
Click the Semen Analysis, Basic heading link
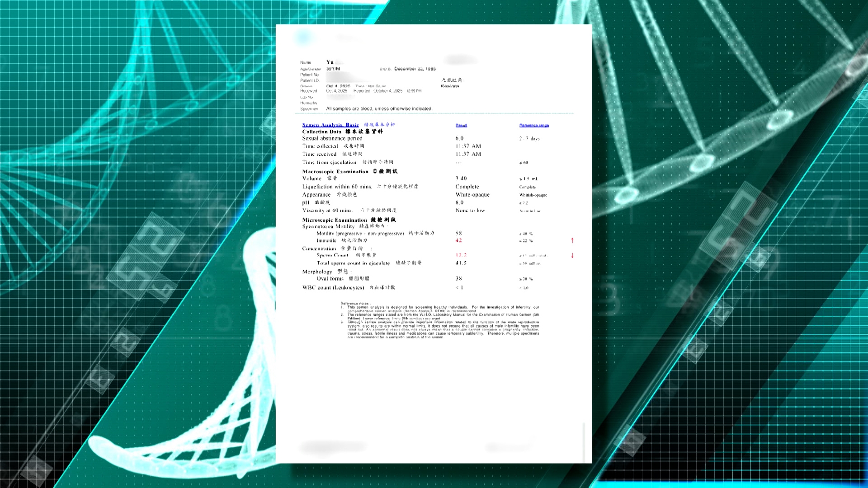[x=330, y=125]
